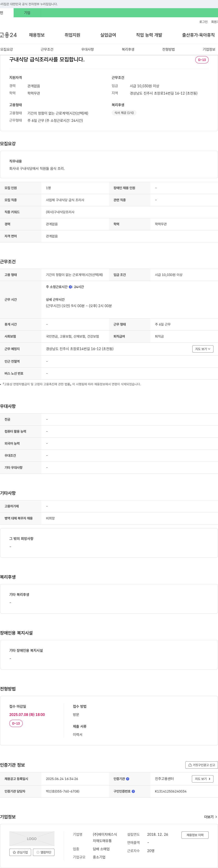Select 중소기업 company size value
218x868 pixels.
(99, 857)
